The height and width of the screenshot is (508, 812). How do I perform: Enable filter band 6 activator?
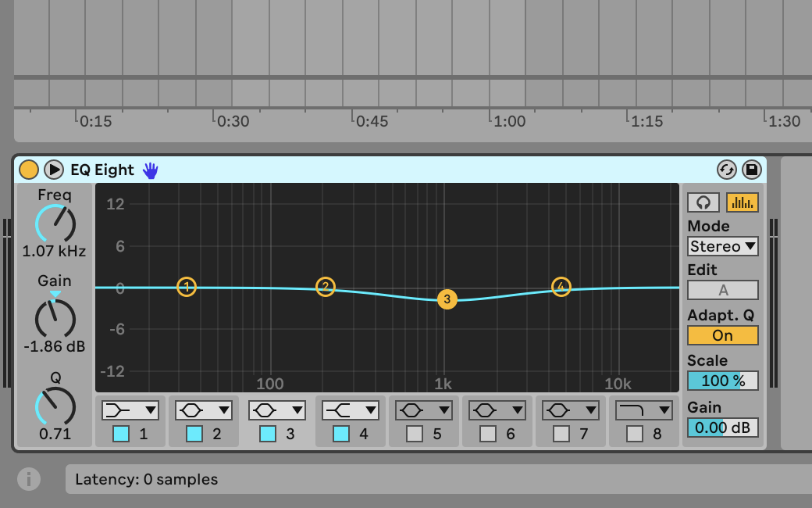point(488,433)
